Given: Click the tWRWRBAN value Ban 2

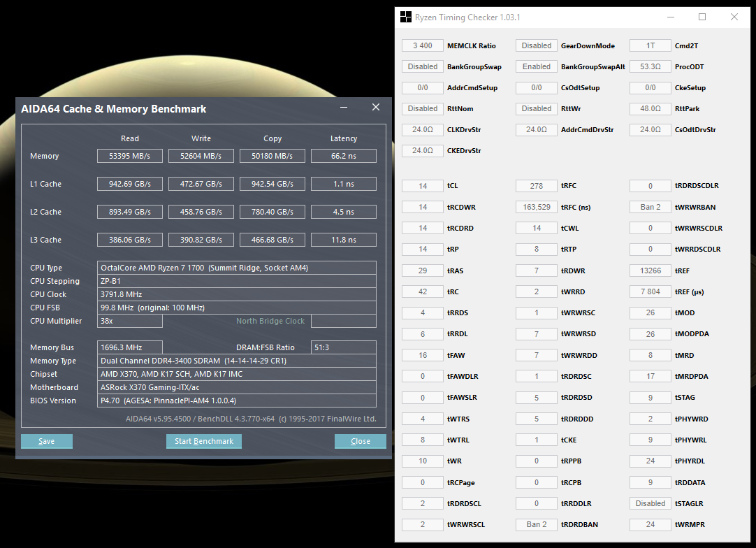Looking at the screenshot, I should click(x=650, y=207).
